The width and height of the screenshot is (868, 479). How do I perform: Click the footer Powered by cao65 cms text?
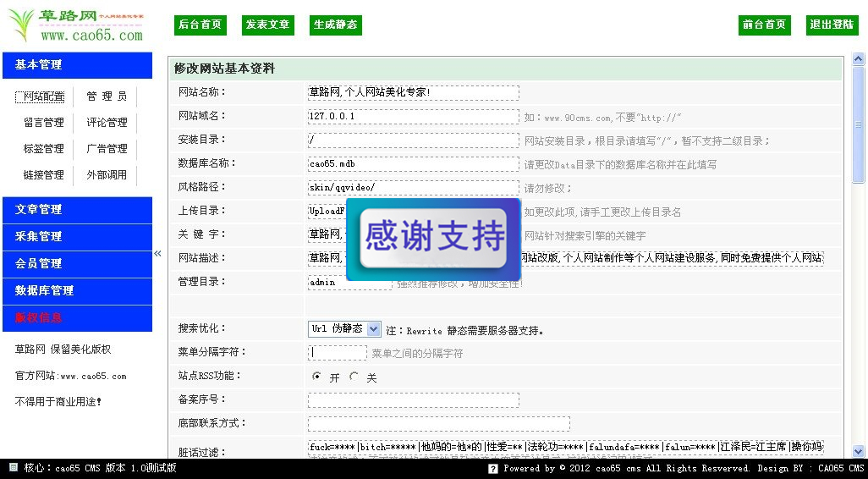click(x=684, y=469)
